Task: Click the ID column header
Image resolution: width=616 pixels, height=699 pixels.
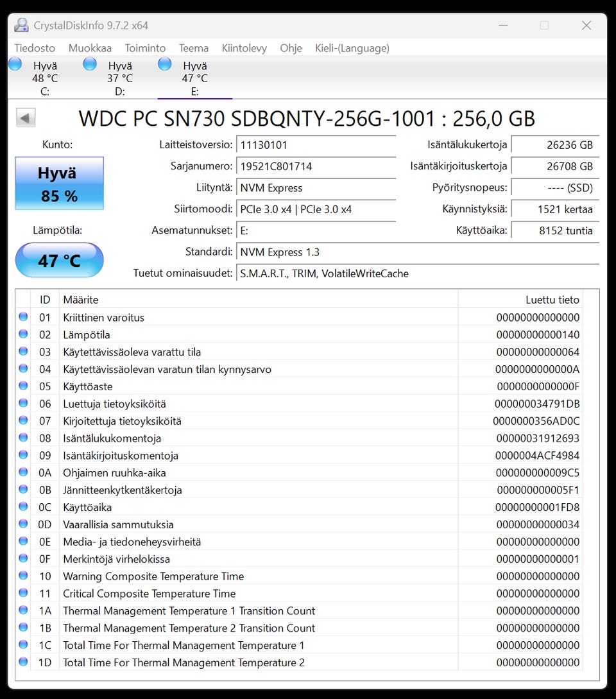Action: point(44,300)
